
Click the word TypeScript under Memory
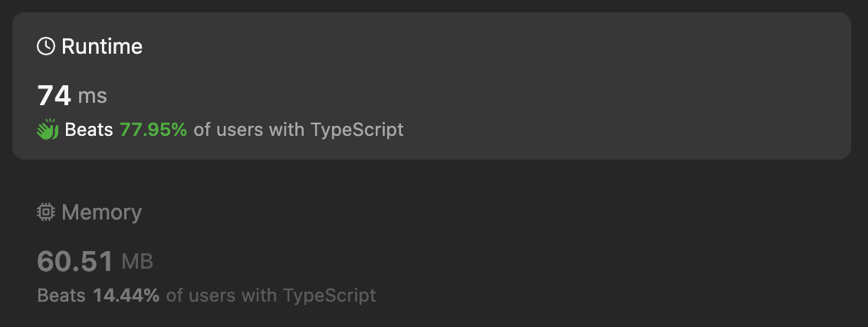click(x=329, y=295)
